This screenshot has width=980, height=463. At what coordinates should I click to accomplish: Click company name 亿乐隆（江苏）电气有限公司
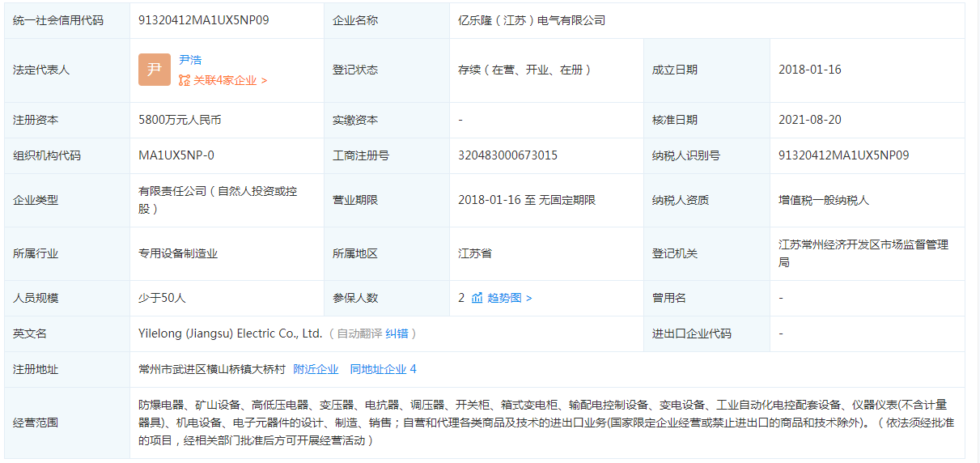532,20
